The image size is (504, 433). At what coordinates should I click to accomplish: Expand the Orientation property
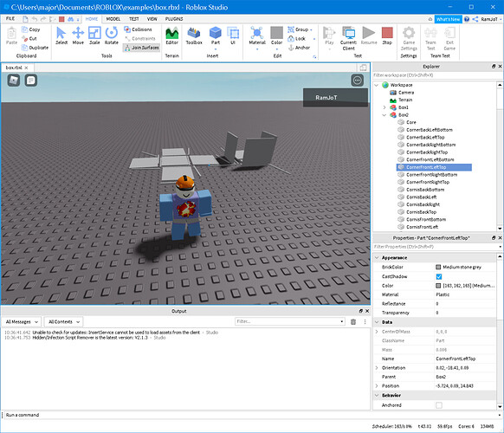pos(377,368)
